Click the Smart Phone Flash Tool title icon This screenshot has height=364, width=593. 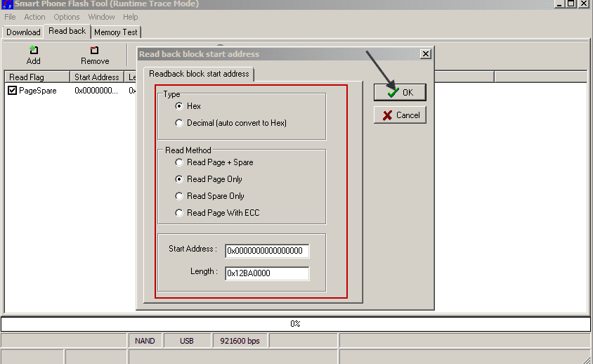pyautogui.click(x=7, y=4)
